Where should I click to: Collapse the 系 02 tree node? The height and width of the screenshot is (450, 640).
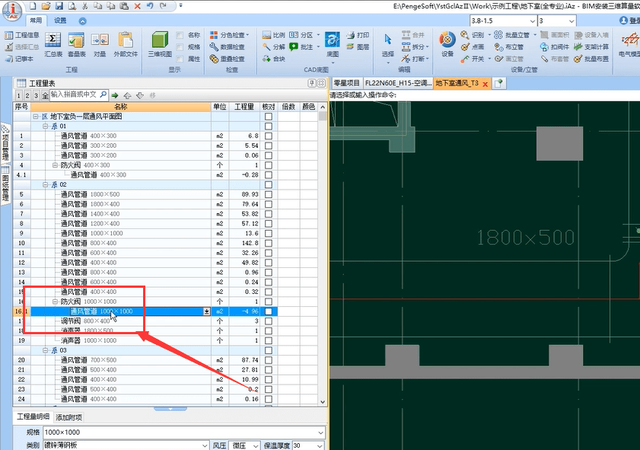46,185
